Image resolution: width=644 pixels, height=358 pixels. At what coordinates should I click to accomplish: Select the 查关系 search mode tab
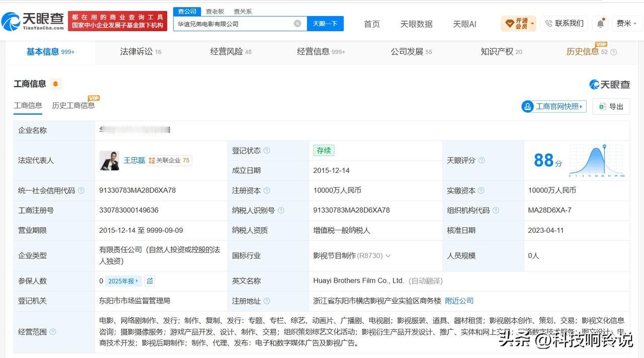tap(243, 11)
